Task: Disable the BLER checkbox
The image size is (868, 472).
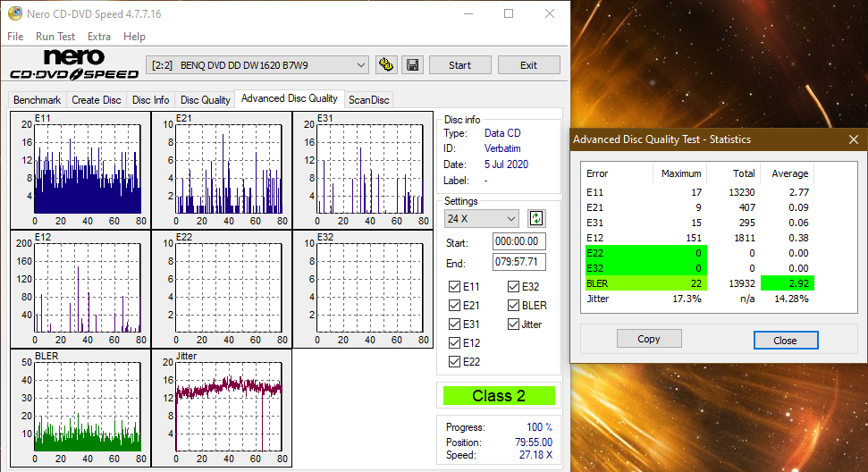Action: click(x=513, y=306)
